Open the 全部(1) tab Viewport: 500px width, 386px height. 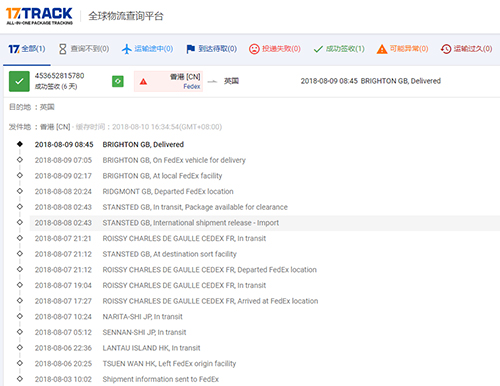[x=27, y=49]
